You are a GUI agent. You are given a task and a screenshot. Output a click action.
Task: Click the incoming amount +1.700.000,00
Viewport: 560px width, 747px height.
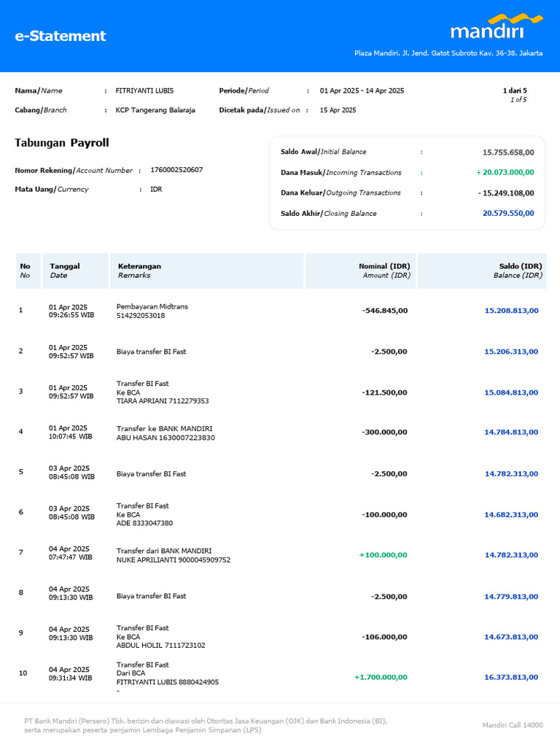click(381, 678)
